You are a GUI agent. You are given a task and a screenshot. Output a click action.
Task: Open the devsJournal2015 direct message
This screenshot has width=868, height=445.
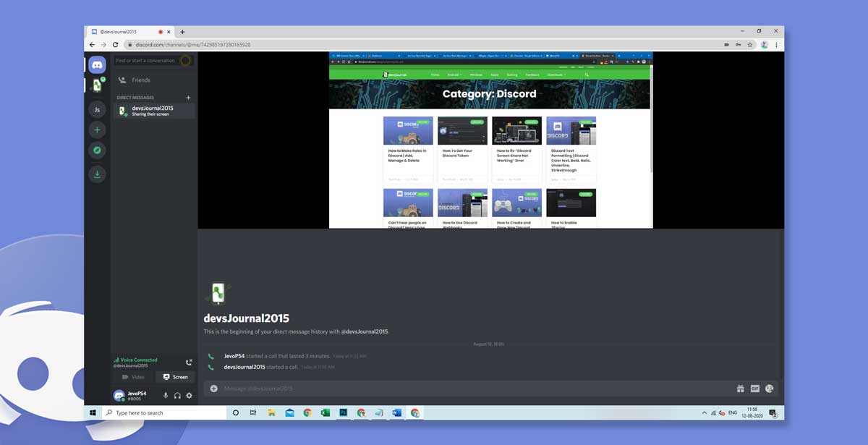coord(155,111)
